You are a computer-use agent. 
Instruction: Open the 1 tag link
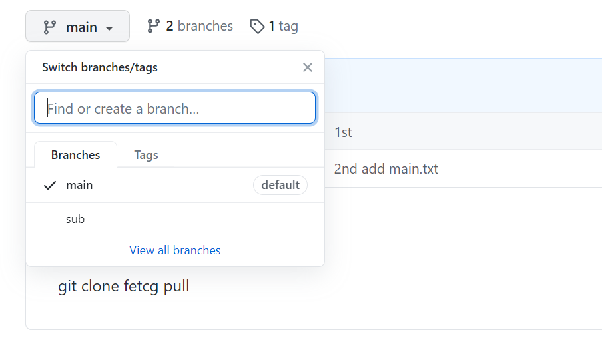tap(274, 27)
